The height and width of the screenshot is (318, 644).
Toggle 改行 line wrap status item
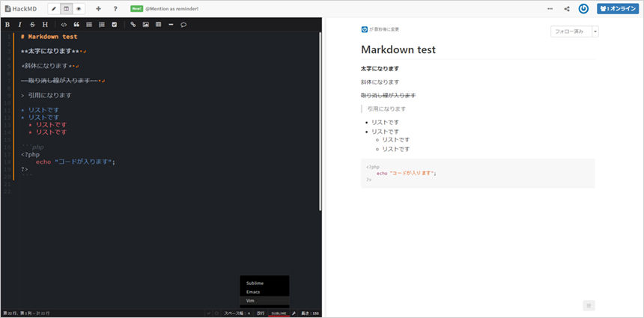[261, 314]
